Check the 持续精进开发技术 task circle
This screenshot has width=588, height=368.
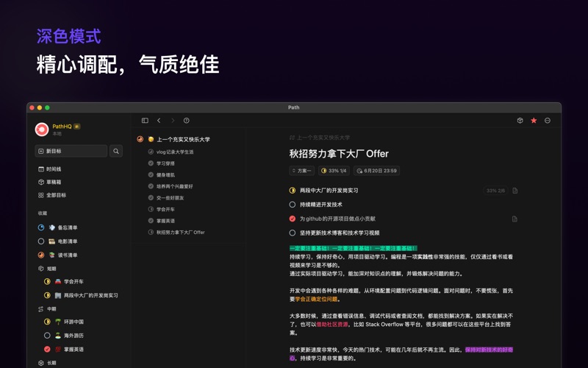(293, 205)
